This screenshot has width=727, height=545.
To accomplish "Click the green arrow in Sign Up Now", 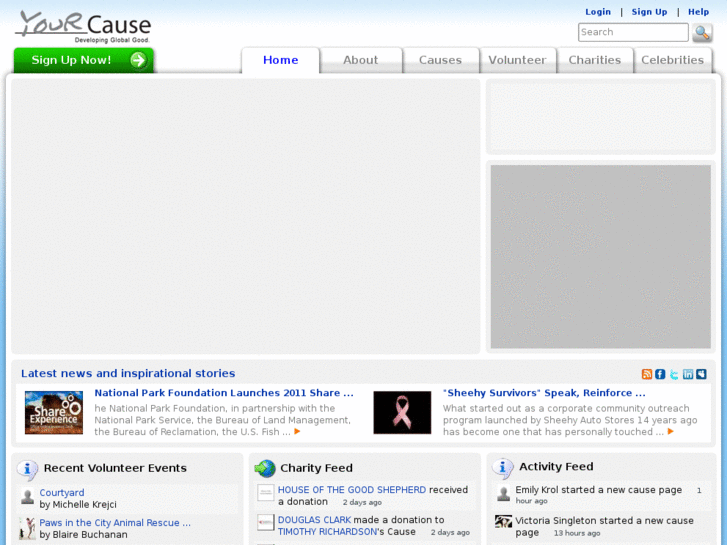I will tap(138, 60).
